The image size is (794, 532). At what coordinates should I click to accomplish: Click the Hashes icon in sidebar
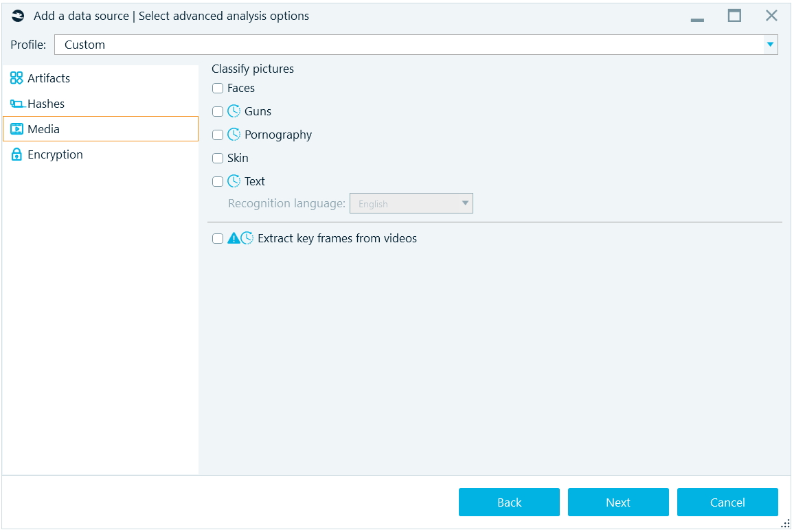[17, 104]
